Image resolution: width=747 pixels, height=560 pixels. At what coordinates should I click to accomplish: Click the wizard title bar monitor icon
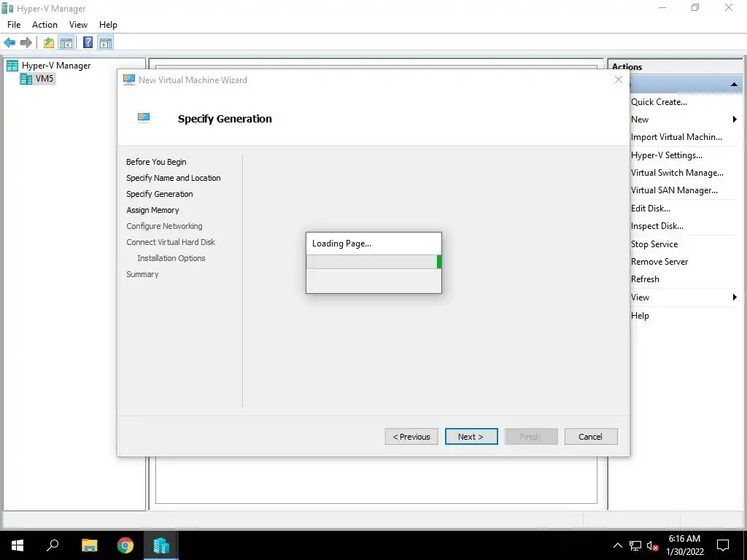tap(128, 80)
